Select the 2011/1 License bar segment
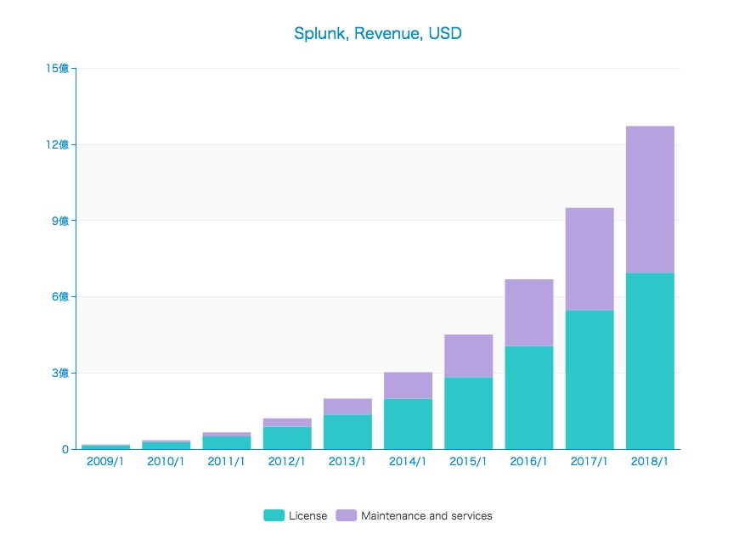Viewport: 756px width, 534px height. [227, 442]
